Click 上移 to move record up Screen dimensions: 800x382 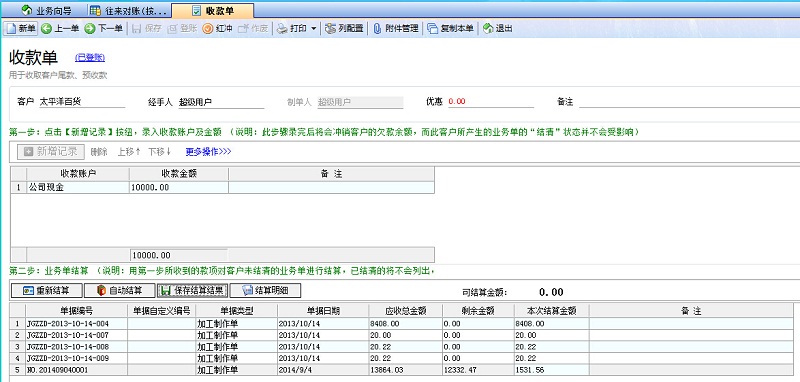pos(129,151)
